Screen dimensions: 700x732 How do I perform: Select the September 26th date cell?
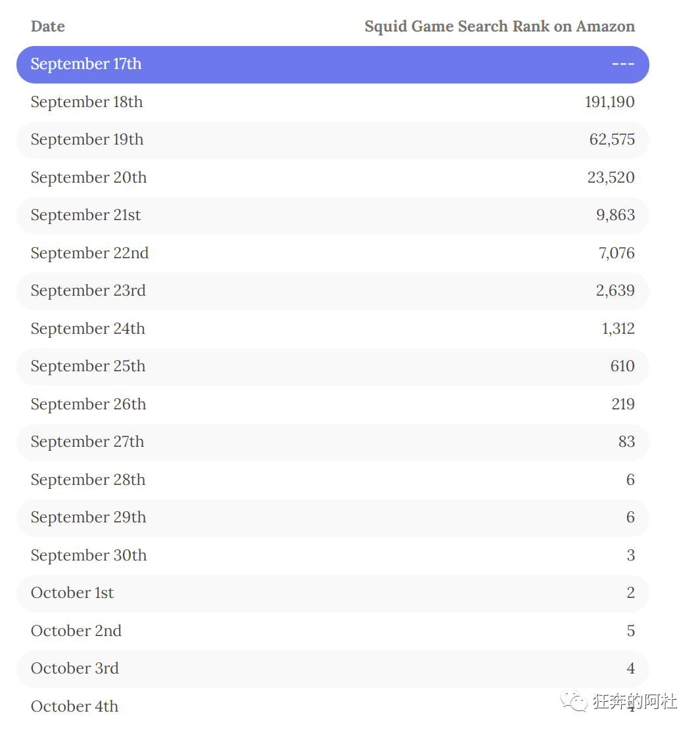click(x=88, y=404)
